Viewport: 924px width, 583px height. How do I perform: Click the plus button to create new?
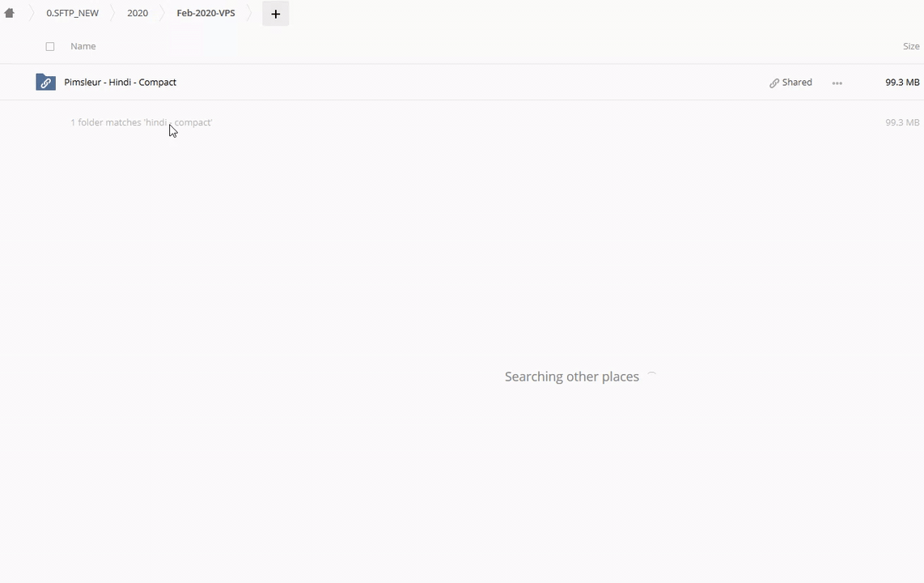(275, 14)
